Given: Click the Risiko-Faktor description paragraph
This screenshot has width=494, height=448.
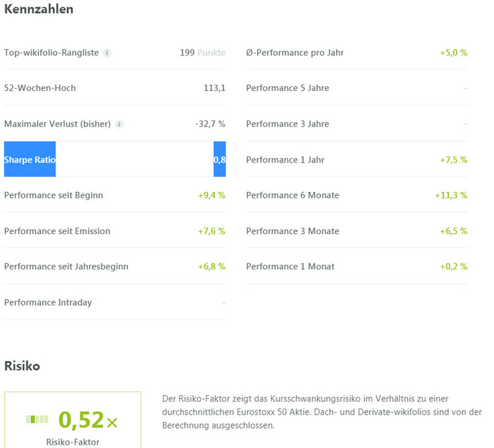Looking at the screenshot, I should click(x=322, y=412).
